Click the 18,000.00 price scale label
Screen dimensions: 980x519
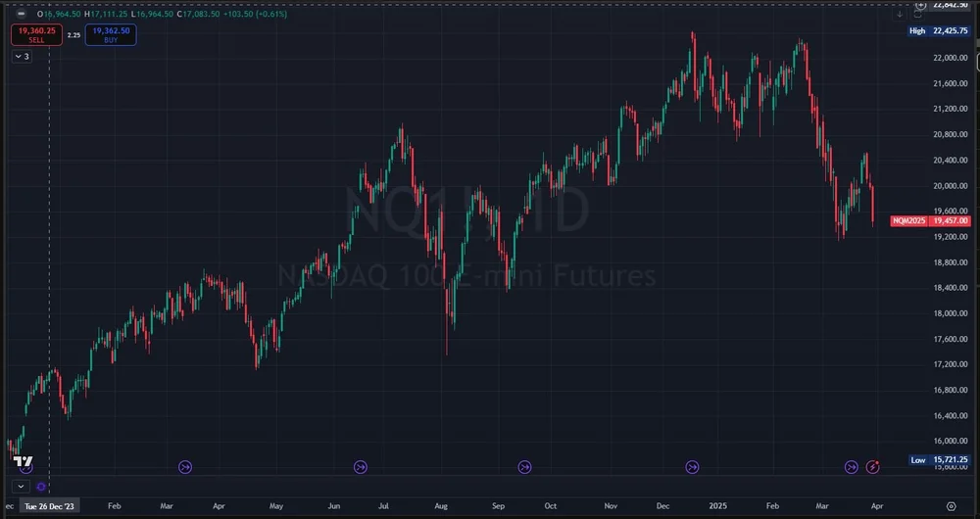click(x=950, y=313)
